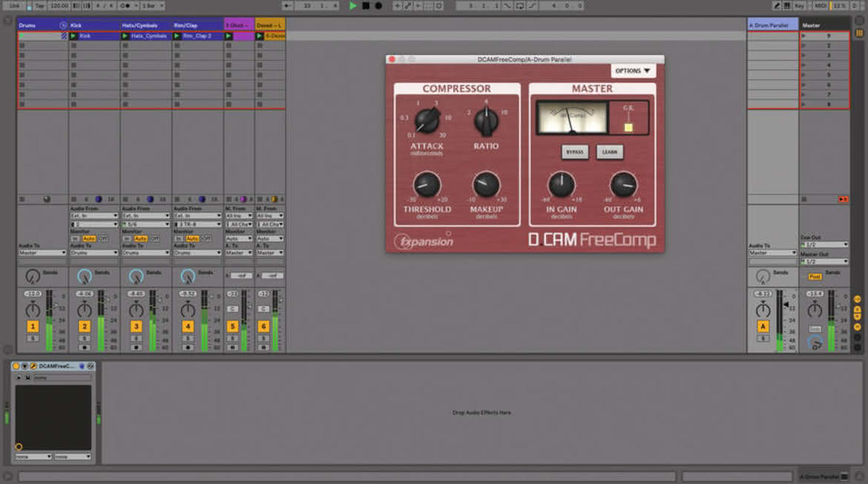The image size is (868, 484).
Task: Open Drums track Audio To dropdown
Action: (42, 253)
